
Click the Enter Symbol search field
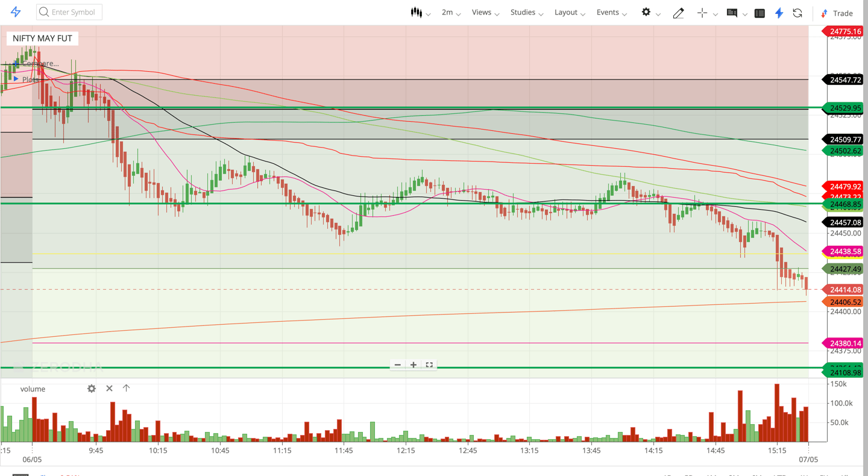click(69, 12)
